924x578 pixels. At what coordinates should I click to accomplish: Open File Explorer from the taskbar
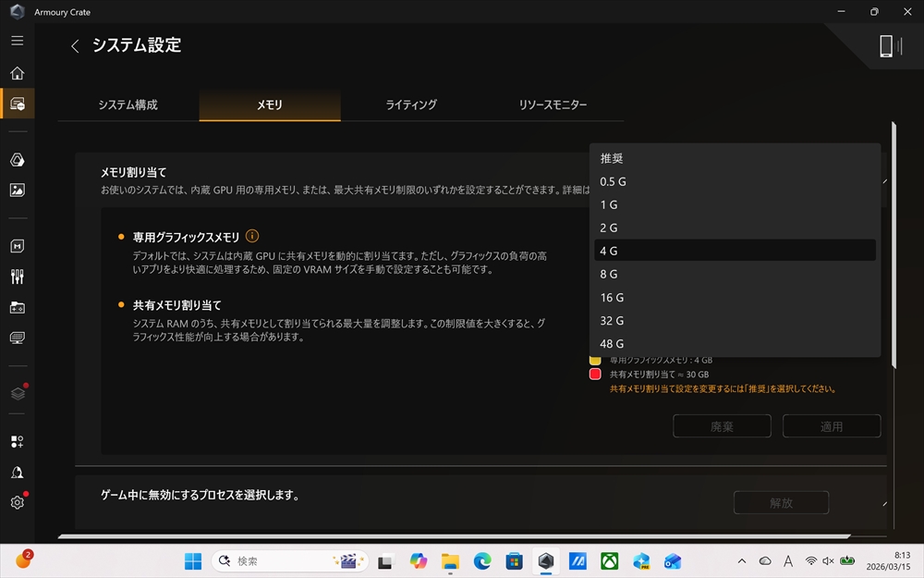[450, 561]
